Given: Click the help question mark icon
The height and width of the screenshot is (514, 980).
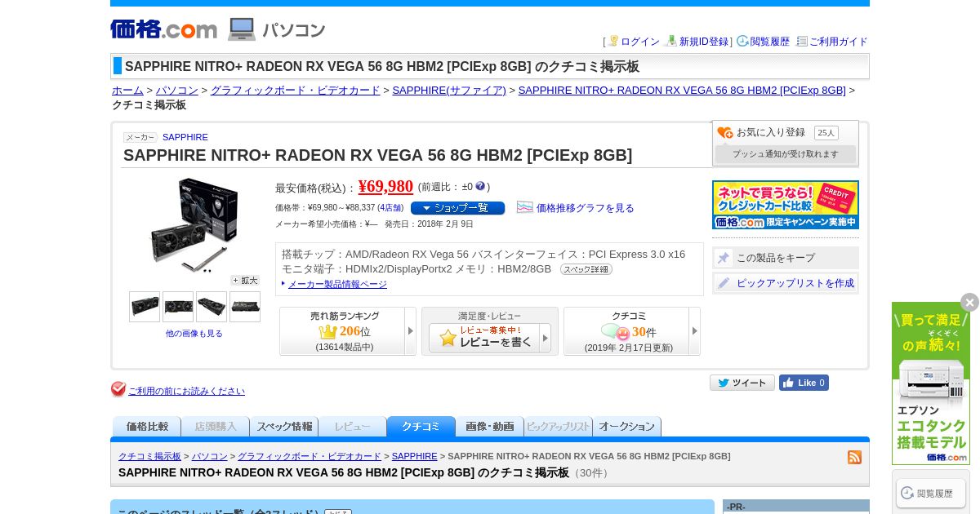Looking at the screenshot, I should 480,186.
